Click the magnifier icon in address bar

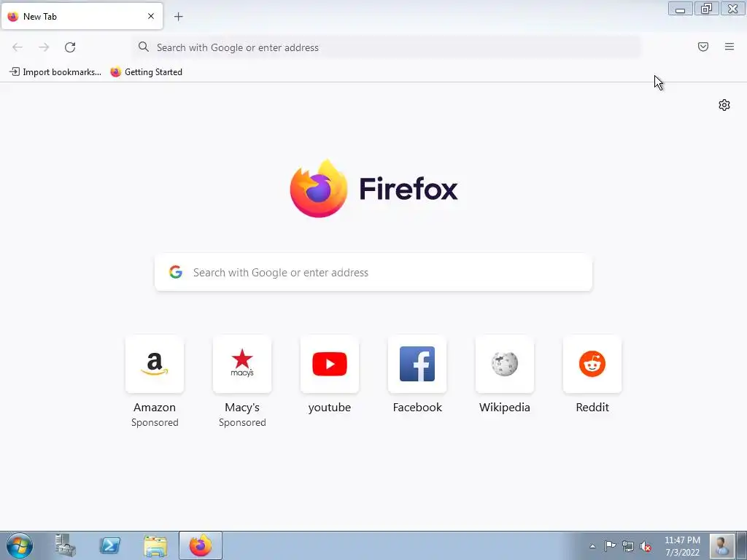tap(144, 47)
